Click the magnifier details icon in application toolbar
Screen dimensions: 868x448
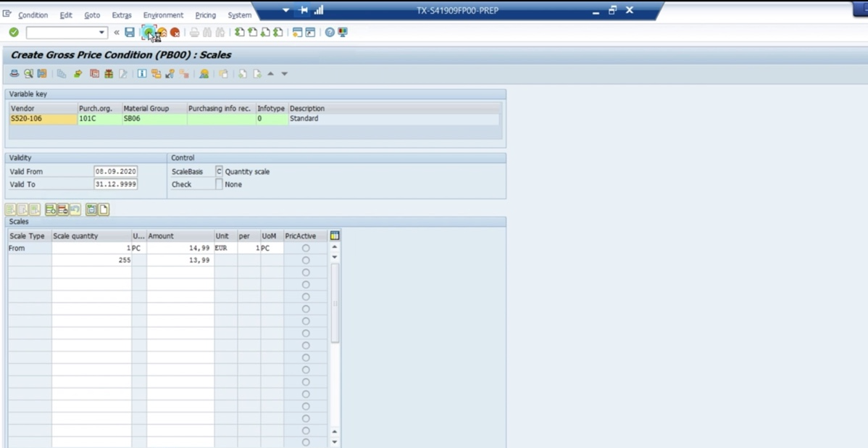[x=28, y=74]
